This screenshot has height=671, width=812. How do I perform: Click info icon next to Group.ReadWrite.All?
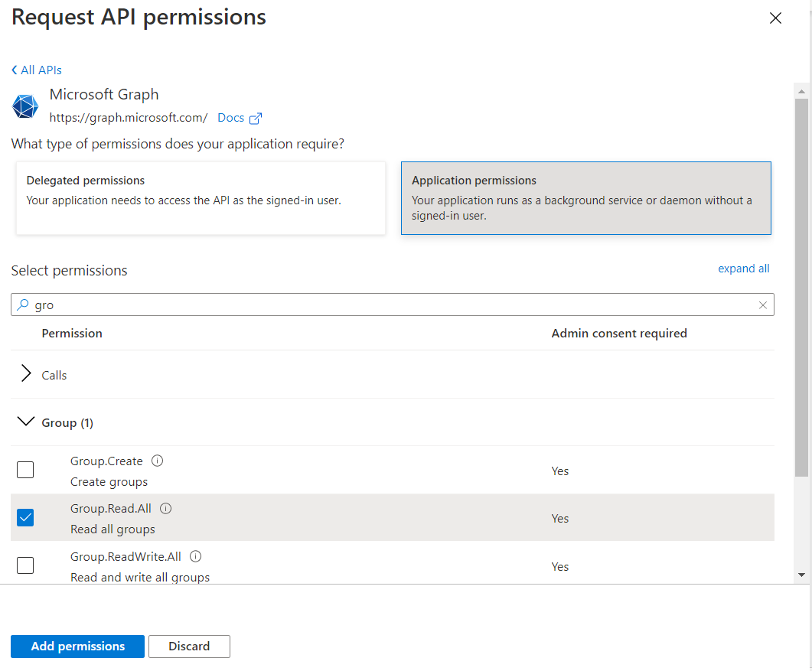pos(195,556)
